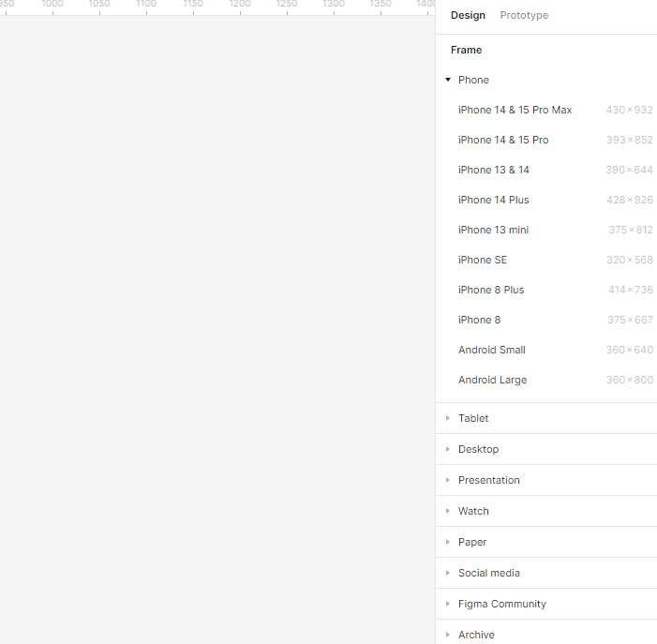
Task: Select the iPhone 14 & 15 Pro preset
Action: tap(546, 140)
